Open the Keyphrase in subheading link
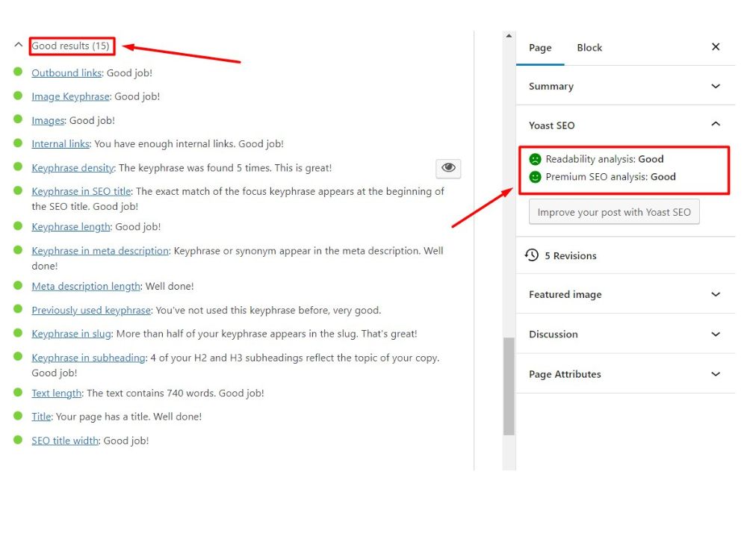The width and height of the screenshot is (747, 560). 89,358
